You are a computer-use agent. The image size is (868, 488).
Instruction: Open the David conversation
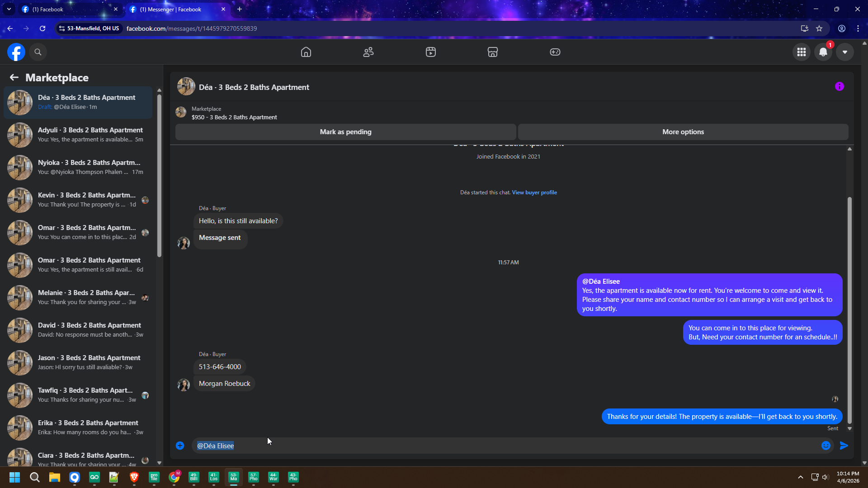78,330
